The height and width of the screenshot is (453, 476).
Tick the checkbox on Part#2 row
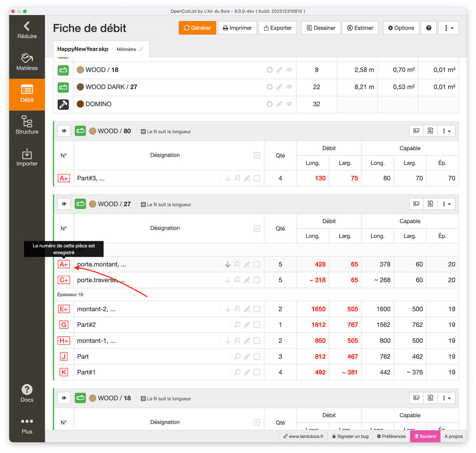coord(257,325)
